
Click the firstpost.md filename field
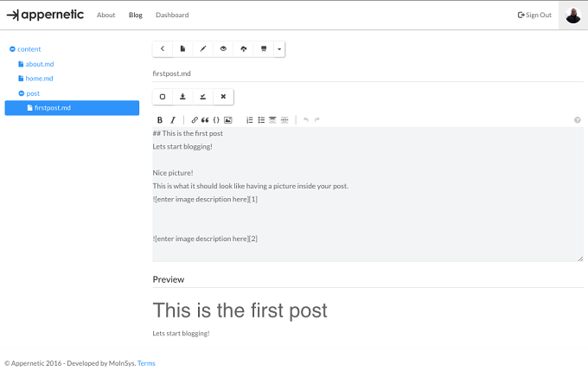367,73
